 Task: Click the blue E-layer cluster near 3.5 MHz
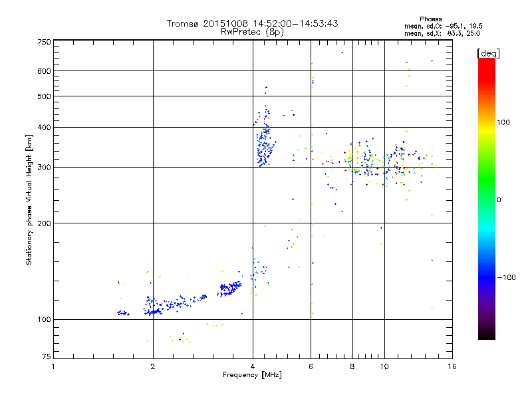pos(229,289)
